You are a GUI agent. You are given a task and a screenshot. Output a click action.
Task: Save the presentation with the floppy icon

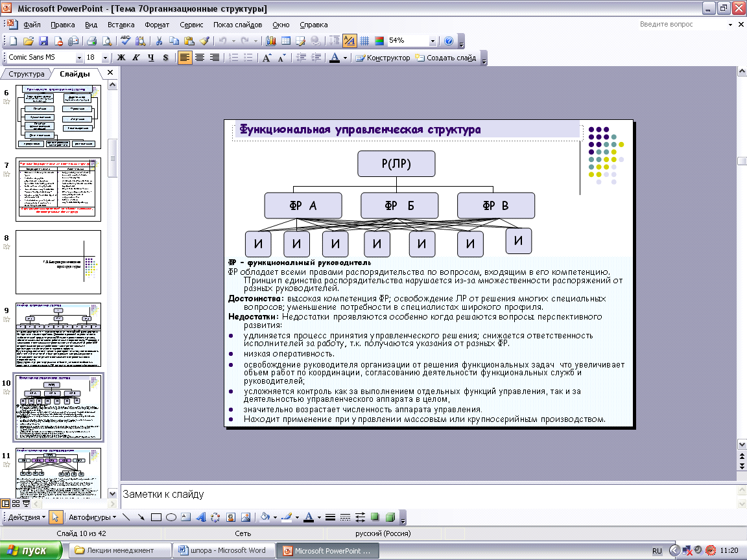[43, 41]
